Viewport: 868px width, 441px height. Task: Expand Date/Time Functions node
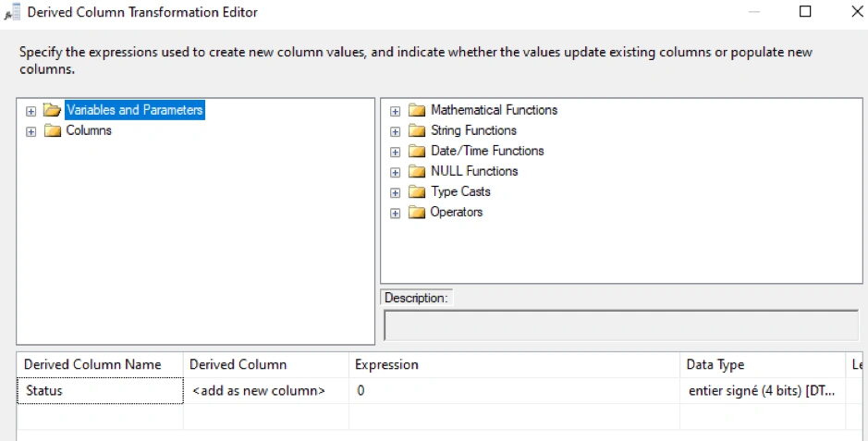(x=396, y=153)
